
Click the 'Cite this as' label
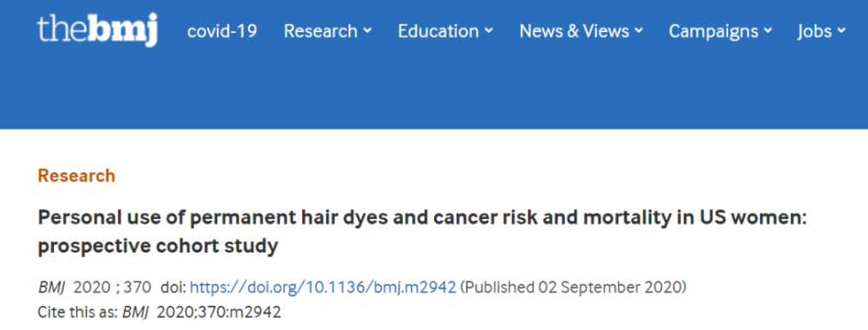pos(77,313)
